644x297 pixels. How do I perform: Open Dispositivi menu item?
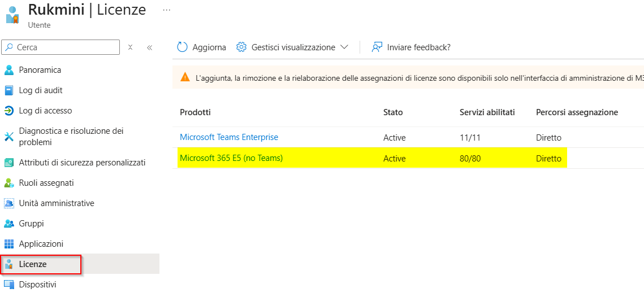[37, 285]
